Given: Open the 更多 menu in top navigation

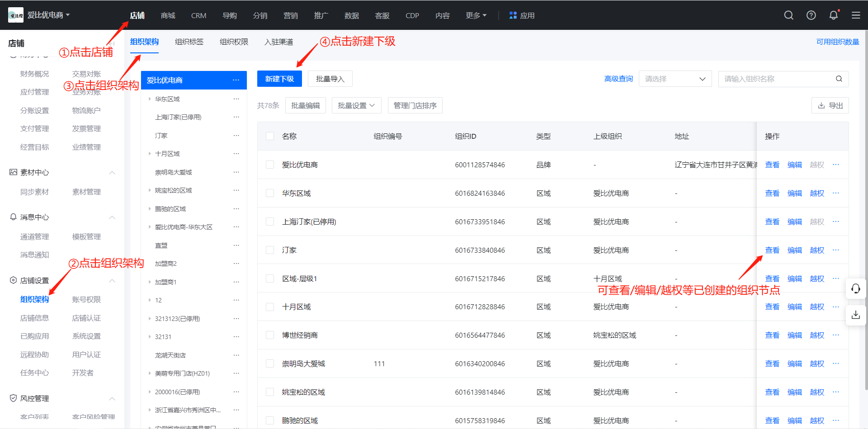Looking at the screenshot, I should click(476, 15).
